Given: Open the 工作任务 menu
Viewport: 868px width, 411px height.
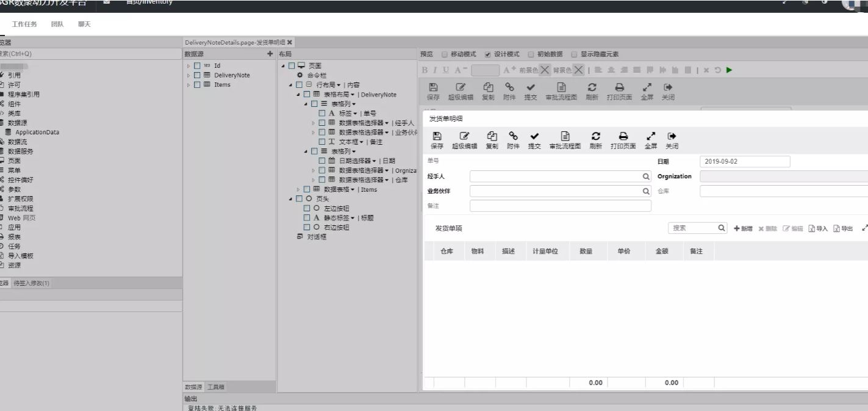Looking at the screenshot, I should [24, 24].
